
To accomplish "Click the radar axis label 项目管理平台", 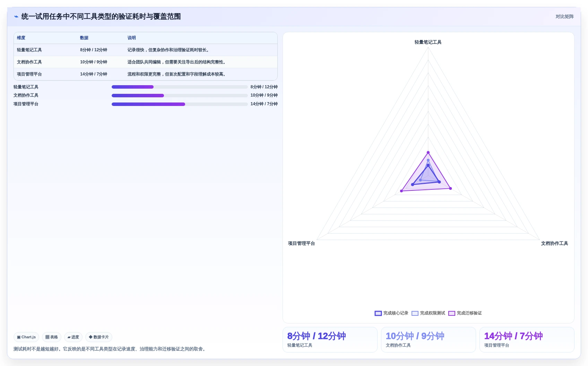I will 301,243.
